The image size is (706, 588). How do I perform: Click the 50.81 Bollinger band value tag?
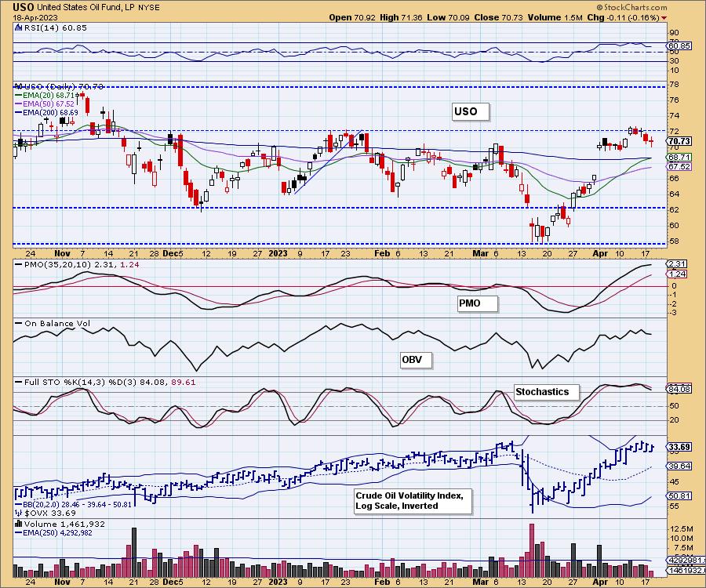point(680,495)
